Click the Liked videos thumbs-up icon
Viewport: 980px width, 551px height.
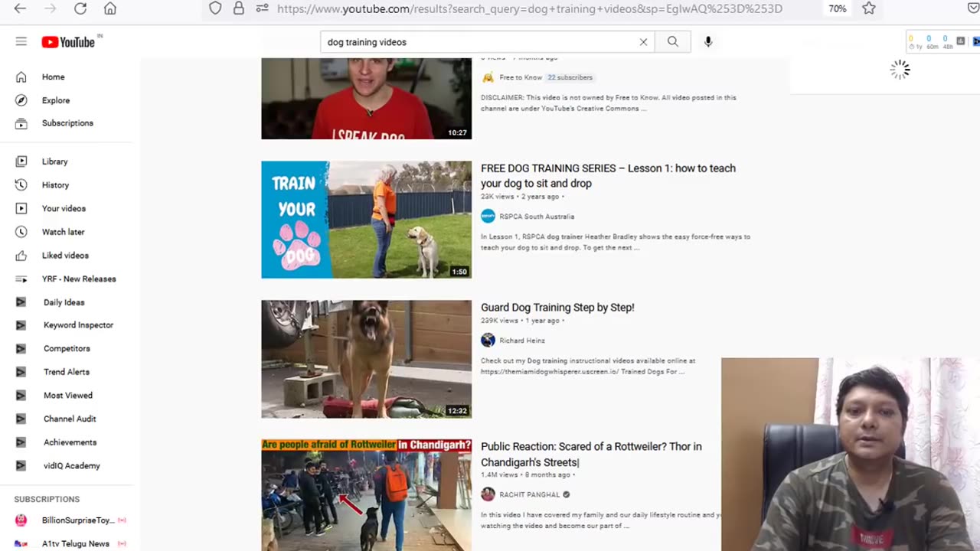21,256
